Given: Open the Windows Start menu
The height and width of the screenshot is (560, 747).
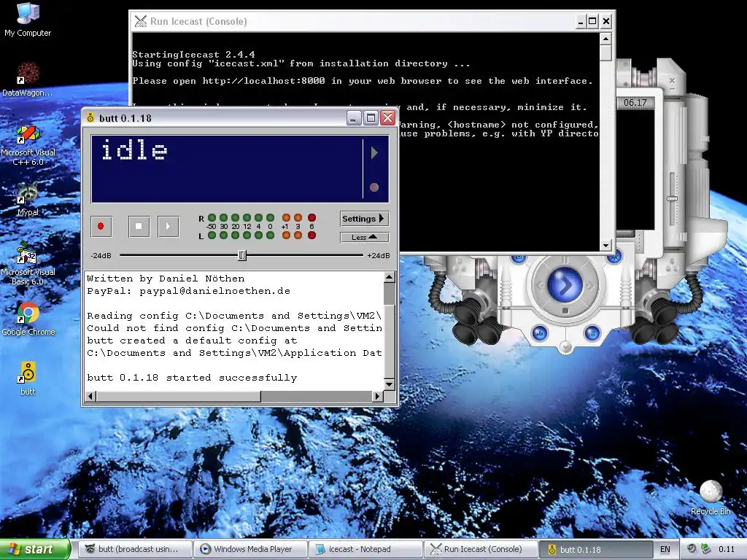Looking at the screenshot, I should tap(35, 549).
